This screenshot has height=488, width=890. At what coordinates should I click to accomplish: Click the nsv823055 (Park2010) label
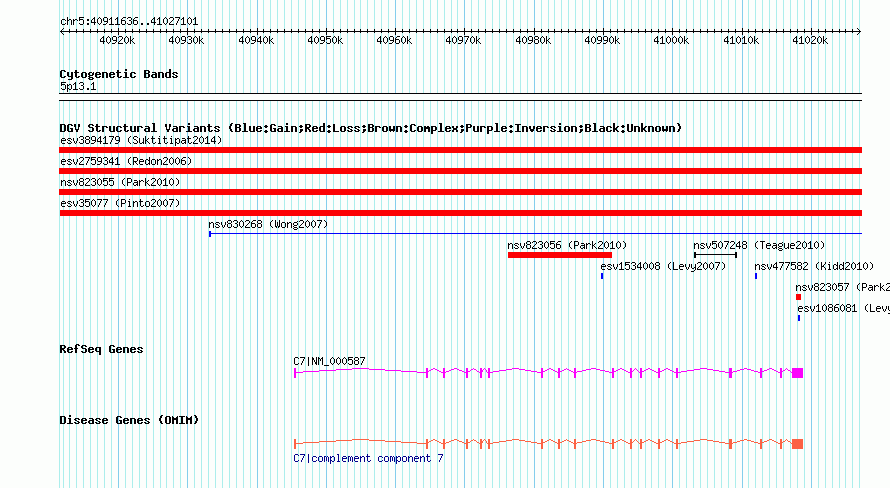tap(120, 182)
